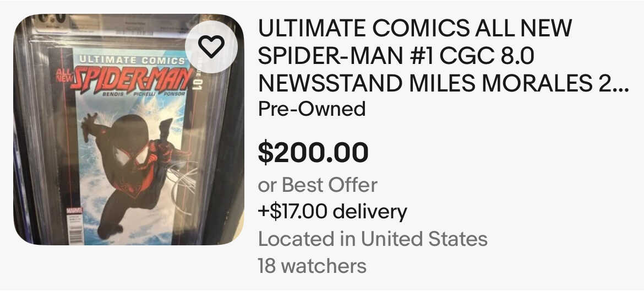
Task: Select the 'or Best Offer' text
Action: (x=318, y=185)
